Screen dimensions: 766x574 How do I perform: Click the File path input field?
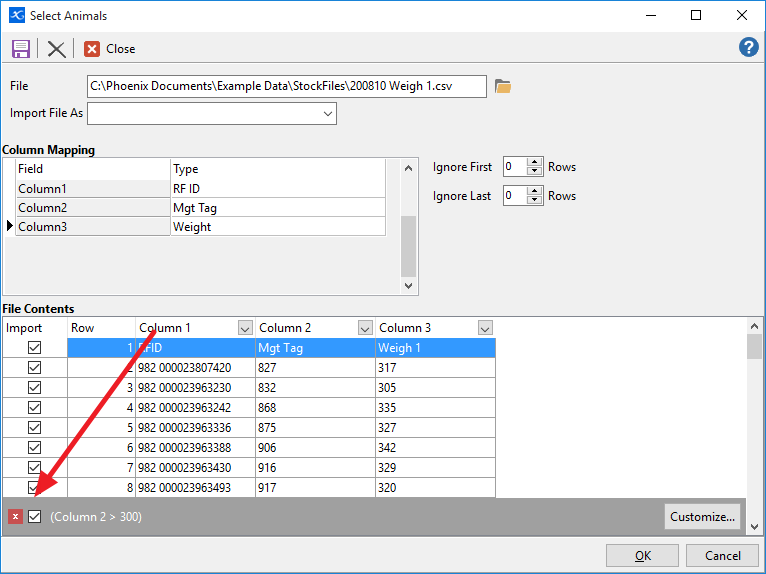[287, 86]
